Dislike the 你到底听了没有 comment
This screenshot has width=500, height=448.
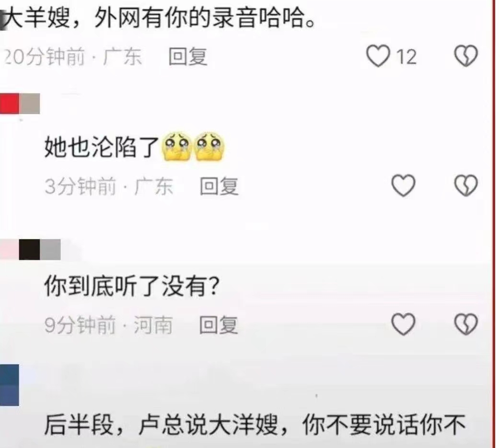[x=466, y=324]
